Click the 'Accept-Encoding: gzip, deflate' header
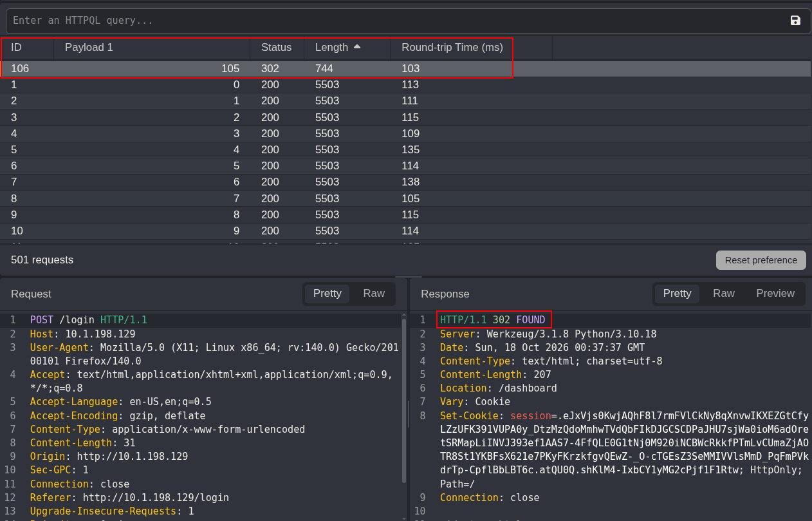 coord(118,415)
